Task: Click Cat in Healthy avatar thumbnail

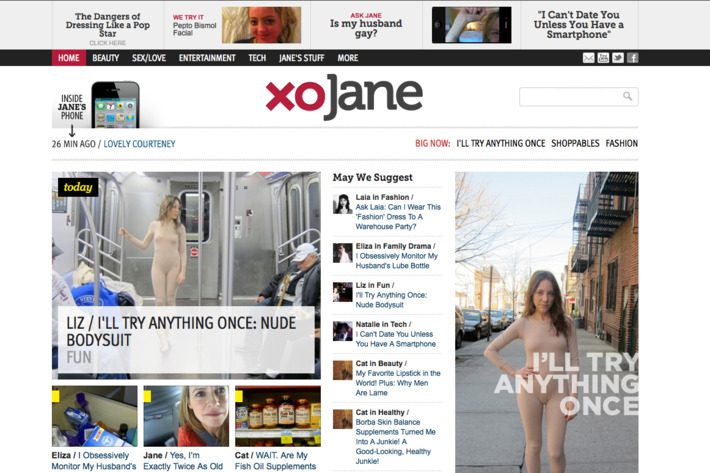Action: coord(343,419)
